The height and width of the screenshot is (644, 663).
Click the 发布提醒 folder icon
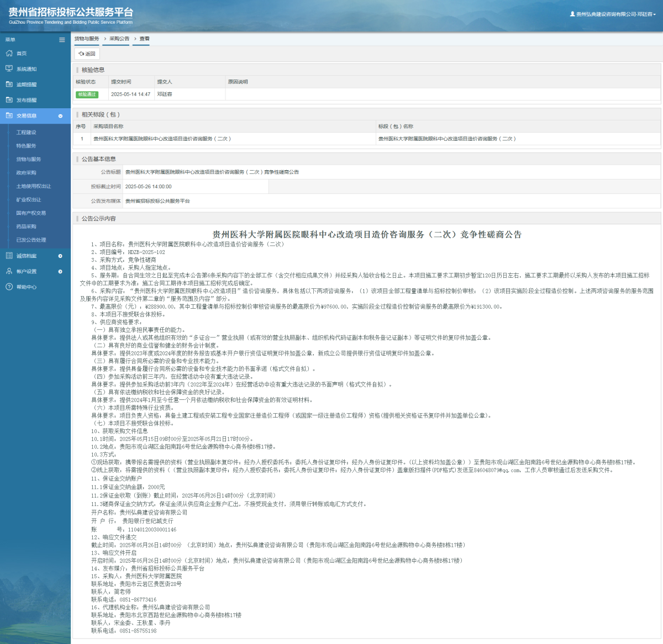click(9, 100)
